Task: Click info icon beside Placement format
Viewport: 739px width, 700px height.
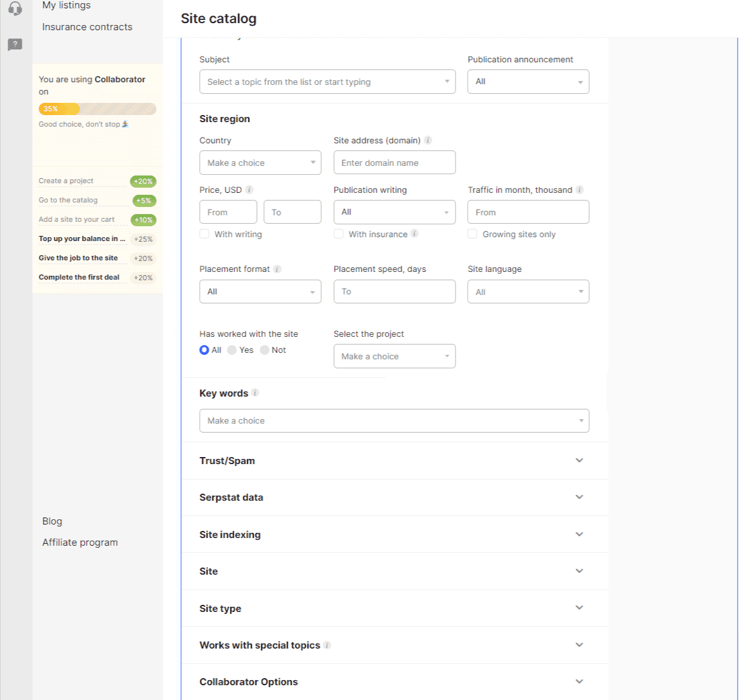Action: [x=277, y=269]
